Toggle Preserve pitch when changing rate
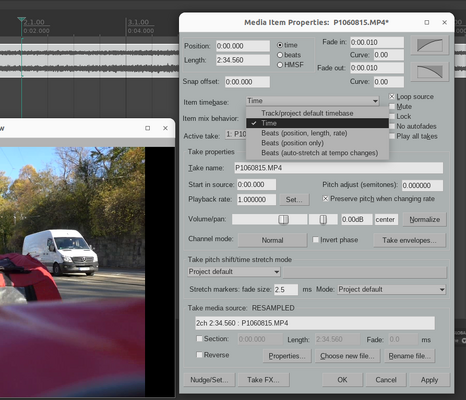This screenshot has height=400, width=466. tap(325, 199)
